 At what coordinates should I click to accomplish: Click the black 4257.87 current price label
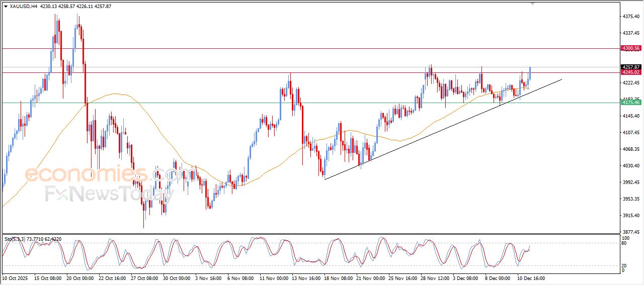click(630, 67)
